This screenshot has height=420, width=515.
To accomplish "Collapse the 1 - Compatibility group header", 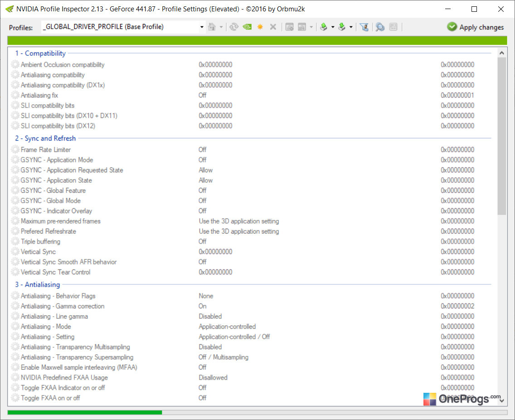I will tap(40, 53).
